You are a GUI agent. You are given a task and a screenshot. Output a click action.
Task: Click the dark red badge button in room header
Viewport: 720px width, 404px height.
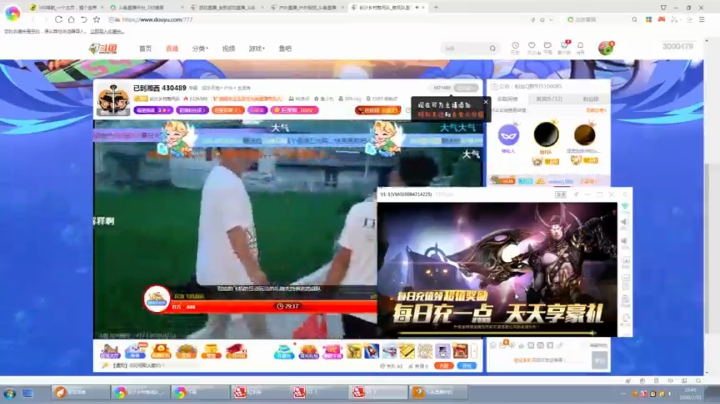[377, 110]
